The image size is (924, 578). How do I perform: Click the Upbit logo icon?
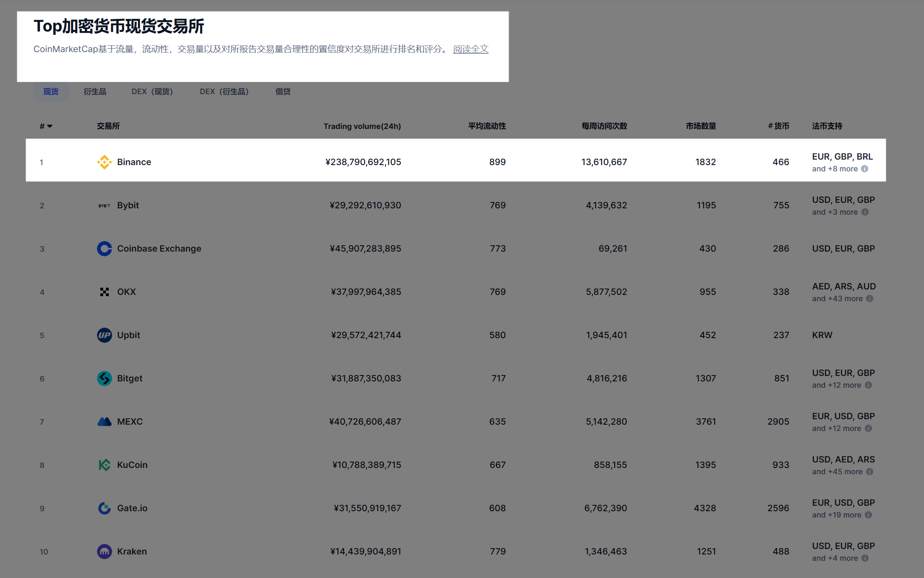click(x=104, y=335)
